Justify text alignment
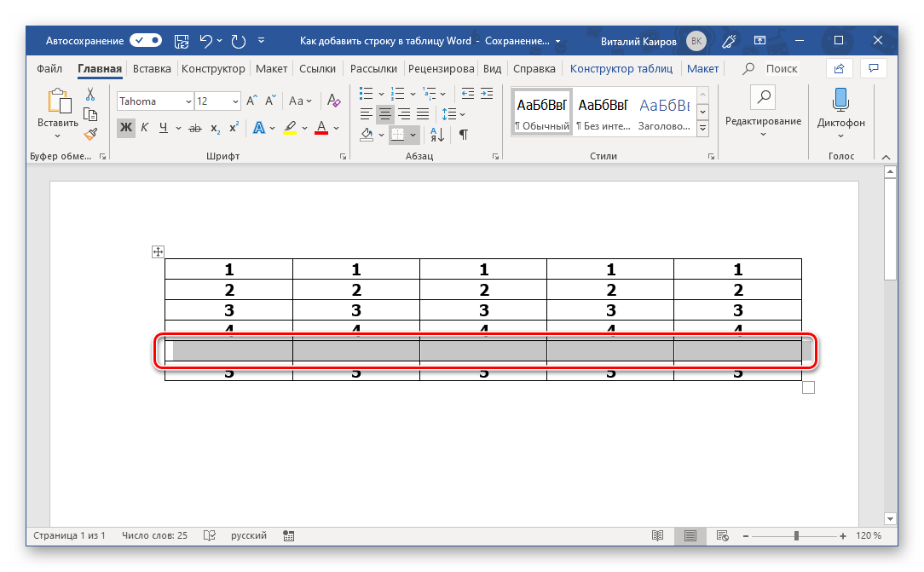 point(423,113)
